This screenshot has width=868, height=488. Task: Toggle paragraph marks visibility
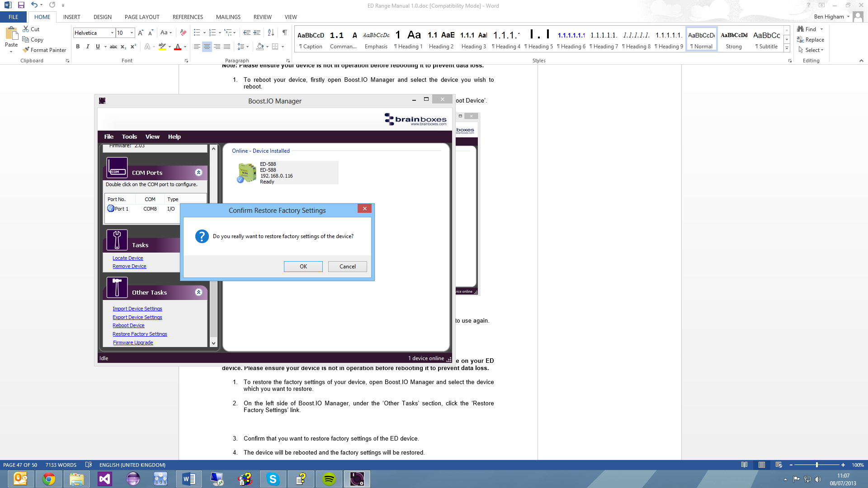(284, 33)
